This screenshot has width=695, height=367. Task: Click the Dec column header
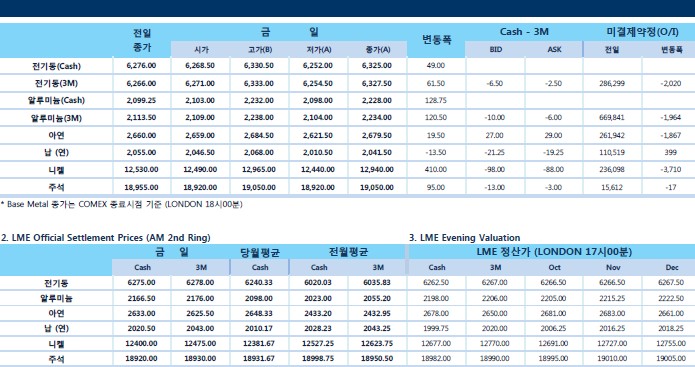click(x=672, y=267)
